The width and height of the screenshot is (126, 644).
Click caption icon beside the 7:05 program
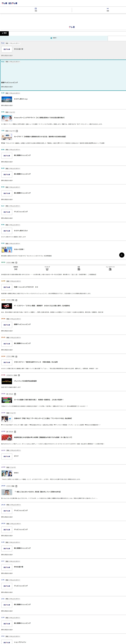pyautogui.click(x=17, y=131)
